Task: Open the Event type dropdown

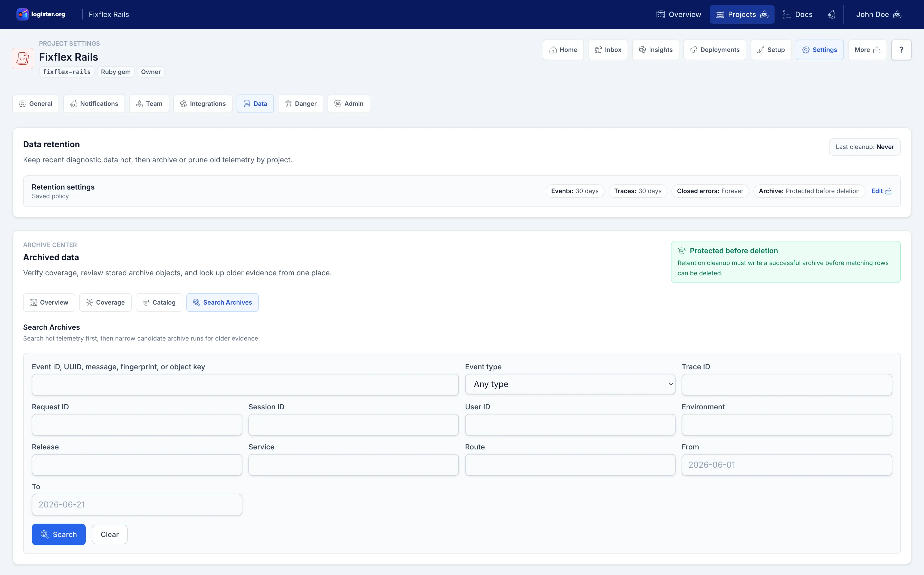Action: tap(570, 384)
